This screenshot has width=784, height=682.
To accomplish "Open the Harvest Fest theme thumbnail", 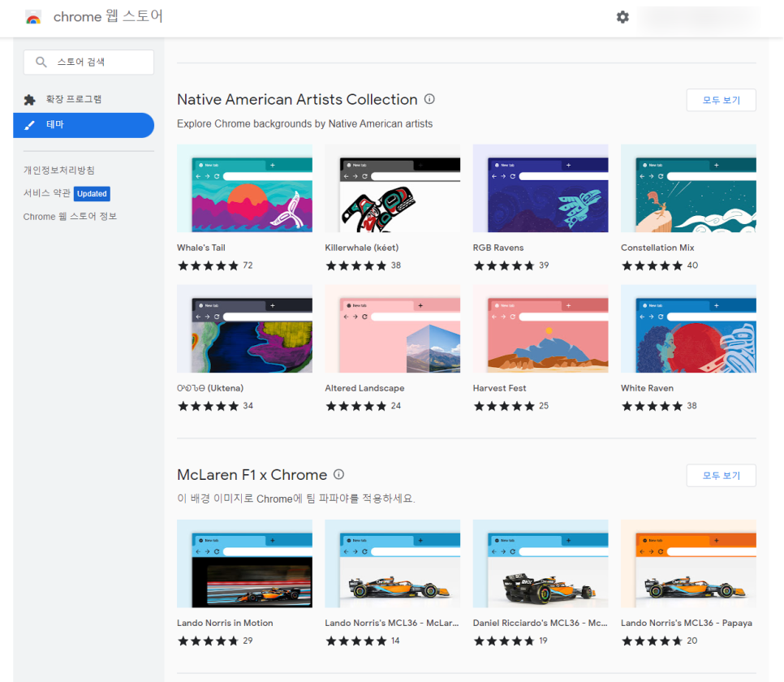I will [x=541, y=329].
